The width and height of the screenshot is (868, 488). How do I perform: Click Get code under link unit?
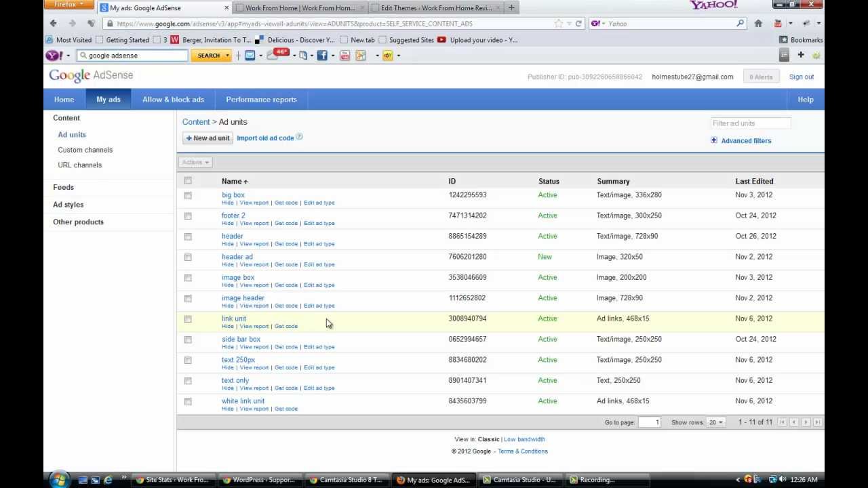click(x=286, y=327)
